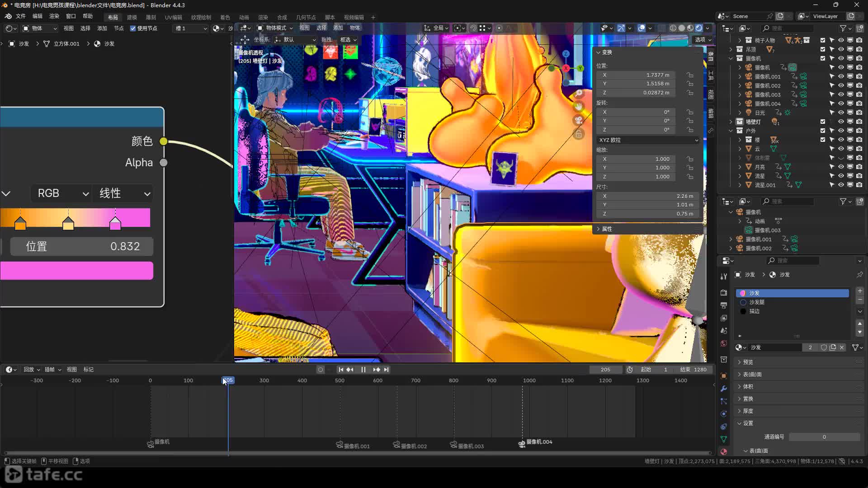Toggle exclude checkbox for 墙壁灯 collection

(x=823, y=122)
